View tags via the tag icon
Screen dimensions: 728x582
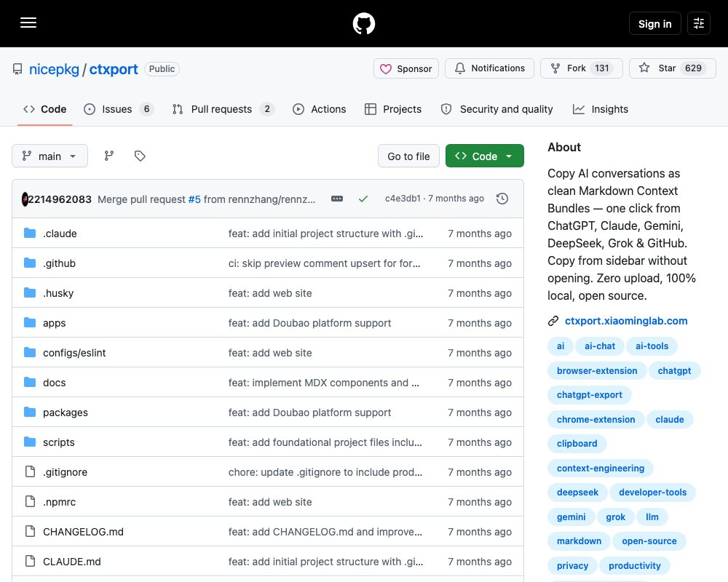coord(140,156)
